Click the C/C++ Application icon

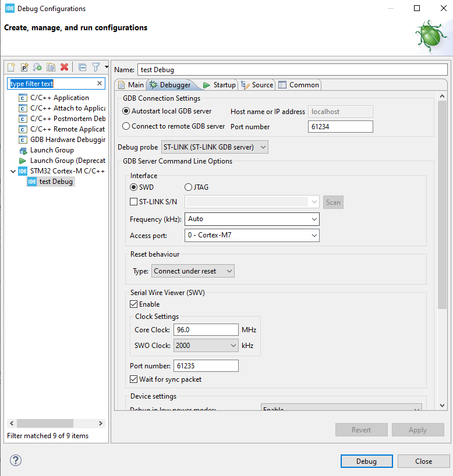pyautogui.click(x=23, y=98)
